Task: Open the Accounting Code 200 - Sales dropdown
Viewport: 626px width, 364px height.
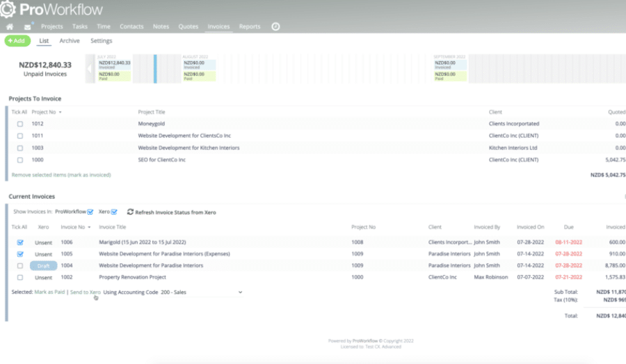Action: click(x=201, y=292)
